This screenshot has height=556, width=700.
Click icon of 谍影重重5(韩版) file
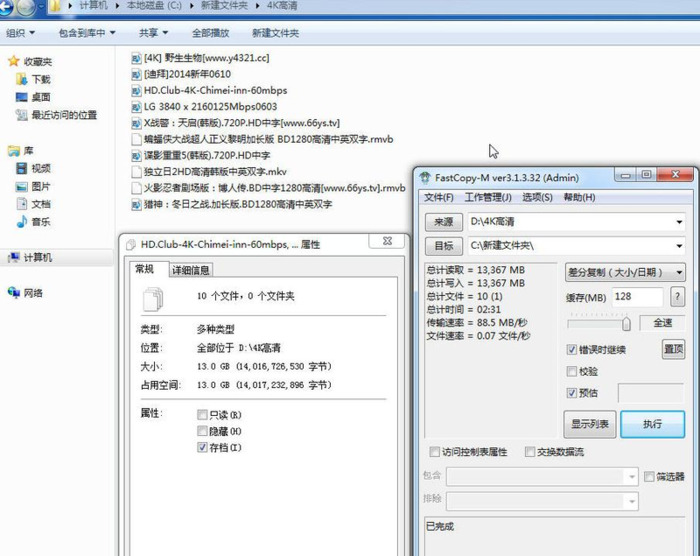[136, 156]
